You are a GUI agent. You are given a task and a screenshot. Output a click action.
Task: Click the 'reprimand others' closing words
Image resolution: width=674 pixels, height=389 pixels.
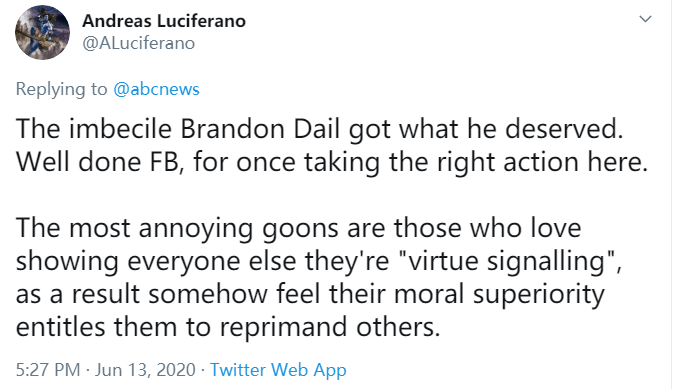click(330, 327)
